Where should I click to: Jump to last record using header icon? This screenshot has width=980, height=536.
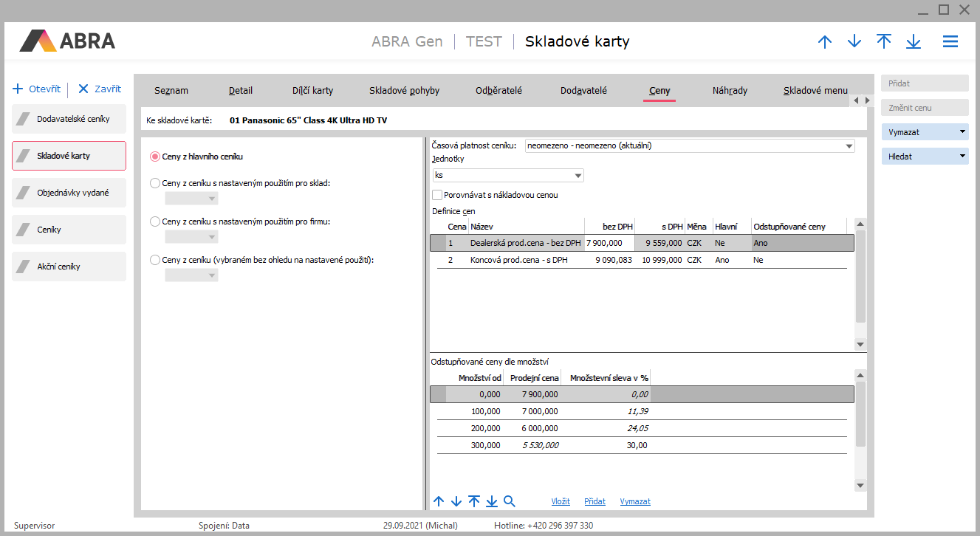[914, 42]
